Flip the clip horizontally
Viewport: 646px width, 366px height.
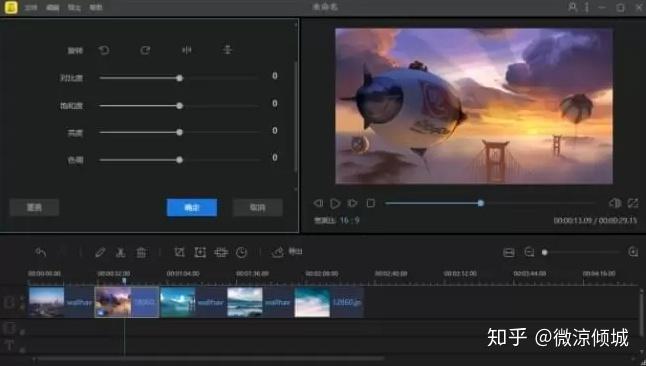[187, 50]
